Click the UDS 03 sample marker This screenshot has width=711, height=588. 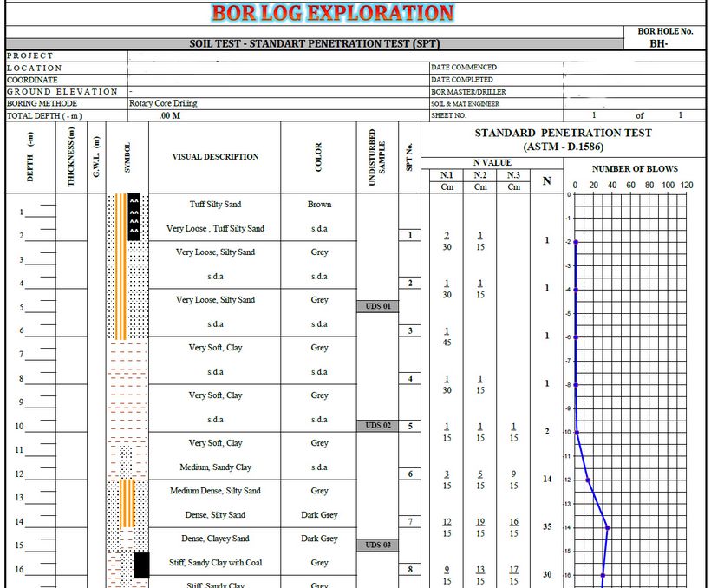(x=378, y=545)
